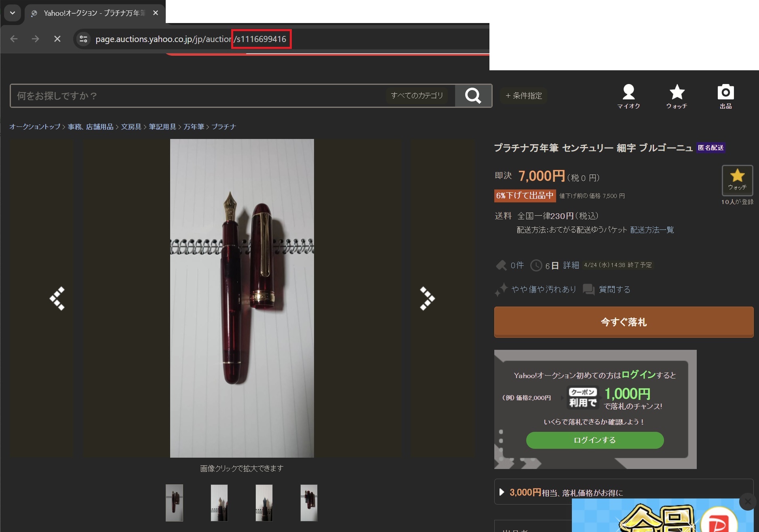Click the 出品 camera icon
Viewport: 759px width, 532px height.
pyautogui.click(x=725, y=97)
